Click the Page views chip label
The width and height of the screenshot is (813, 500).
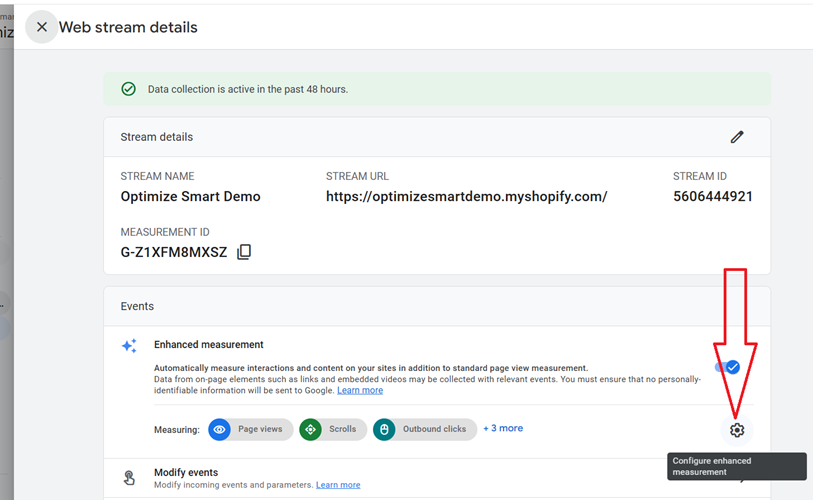point(260,429)
